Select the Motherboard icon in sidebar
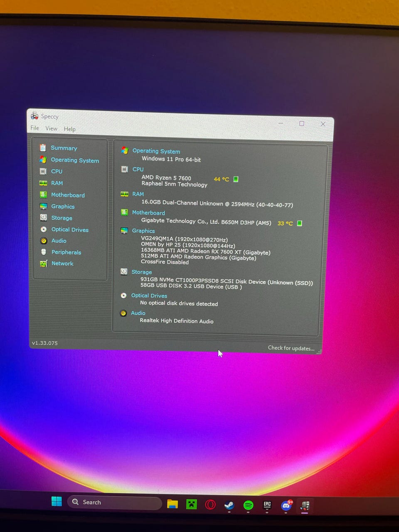Image resolution: width=399 pixels, height=532 pixels. [43, 195]
